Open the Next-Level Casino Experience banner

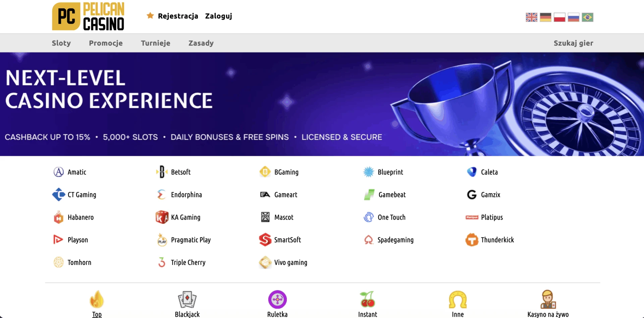pyautogui.click(x=322, y=104)
